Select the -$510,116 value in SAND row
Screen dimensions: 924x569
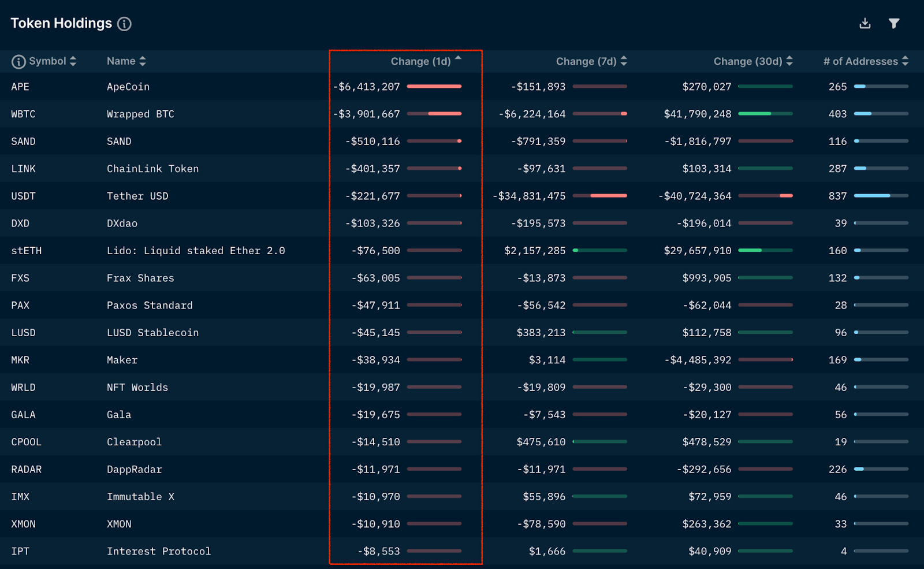pos(372,142)
